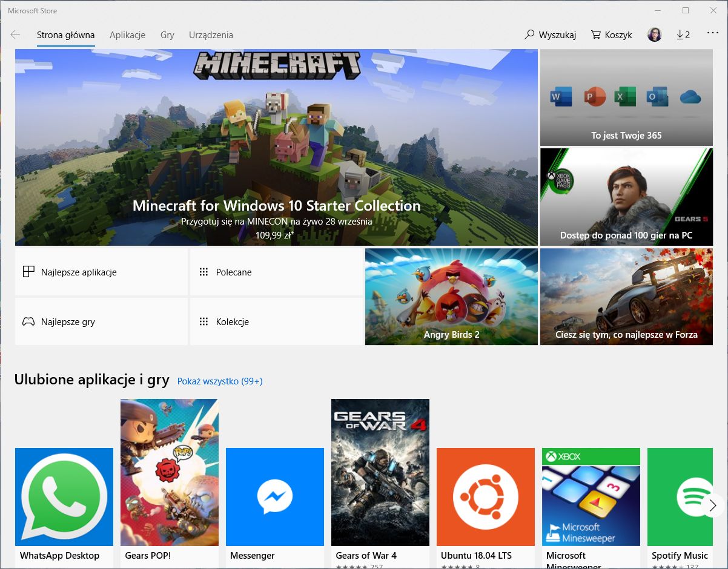Click the Outlook icon in Office tile
Image resolution: width=728 pixels, height=569 pixels.
657,96
